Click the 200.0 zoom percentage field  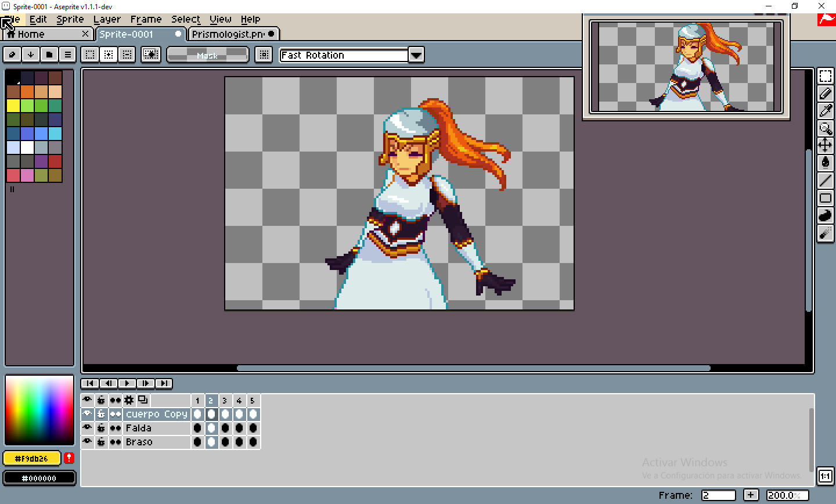pyautogui.click(x=788, y=495)
